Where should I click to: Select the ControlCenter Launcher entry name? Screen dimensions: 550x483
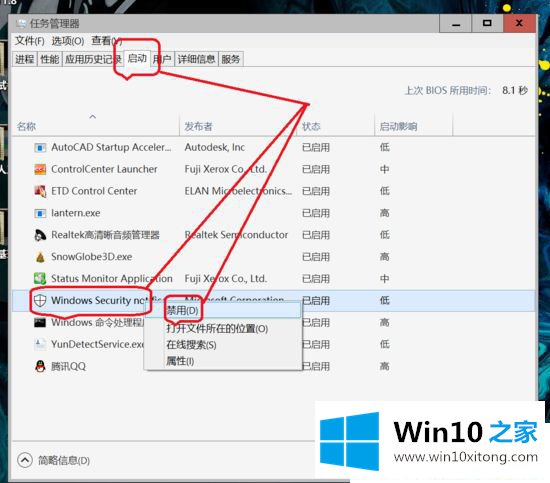104,169
